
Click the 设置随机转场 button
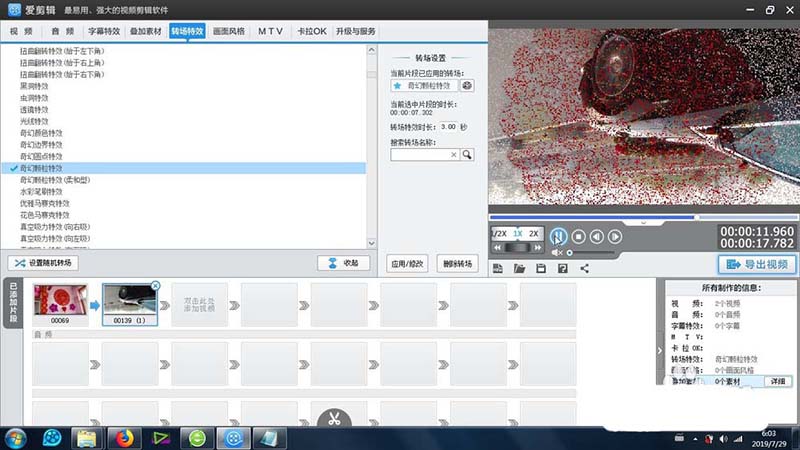tap(43, 263)
